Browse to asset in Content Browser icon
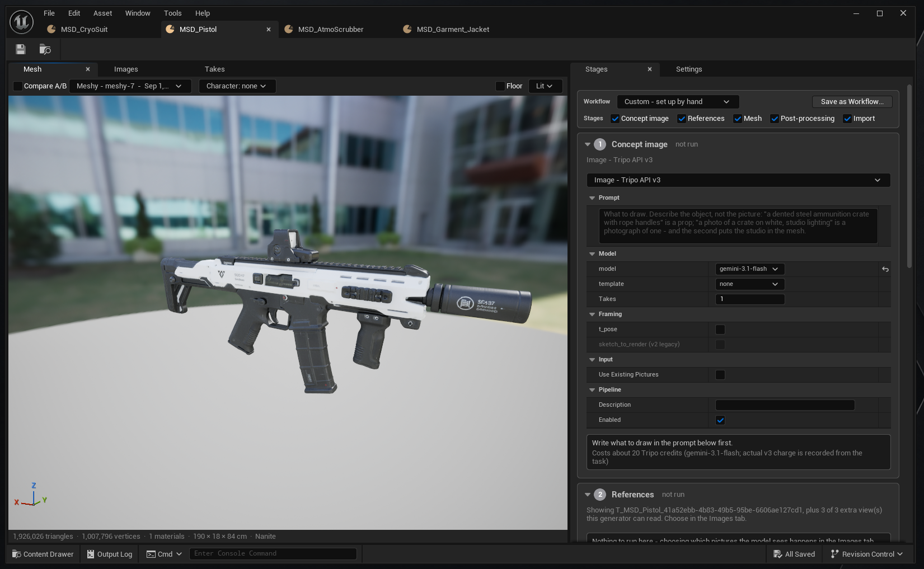This screenshot has height=569, width=924. [x=45, y=49]
